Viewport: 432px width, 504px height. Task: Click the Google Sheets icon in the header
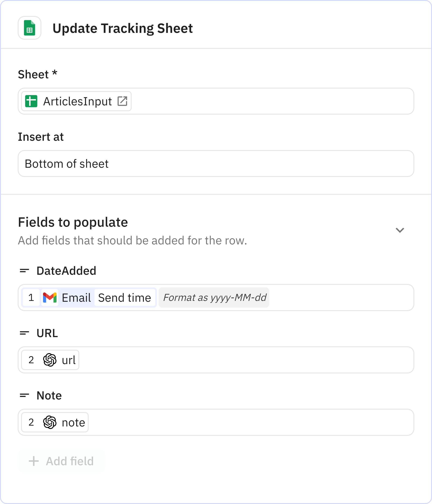click(x=30, y=28)
